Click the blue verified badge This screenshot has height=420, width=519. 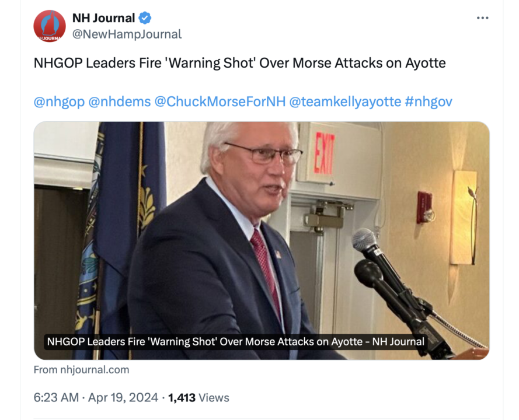tap(145, 18)
